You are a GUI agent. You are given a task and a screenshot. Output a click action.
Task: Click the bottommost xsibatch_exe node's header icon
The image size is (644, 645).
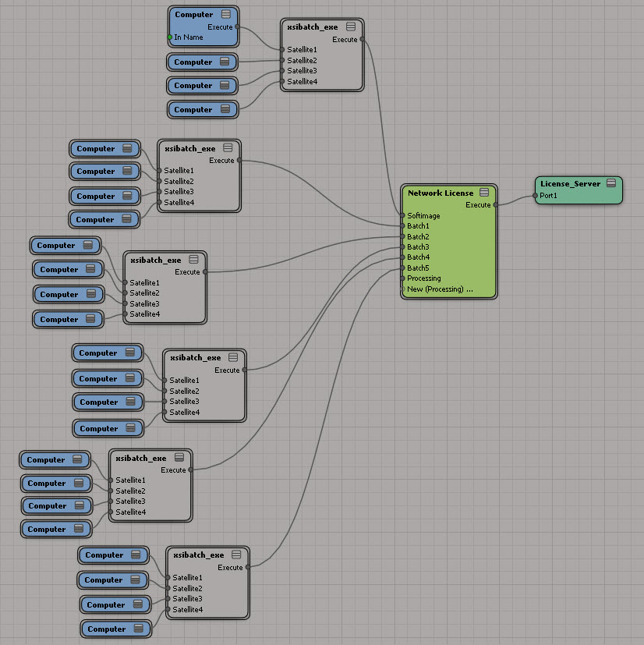pyautogui.click(x=237, y=555)
